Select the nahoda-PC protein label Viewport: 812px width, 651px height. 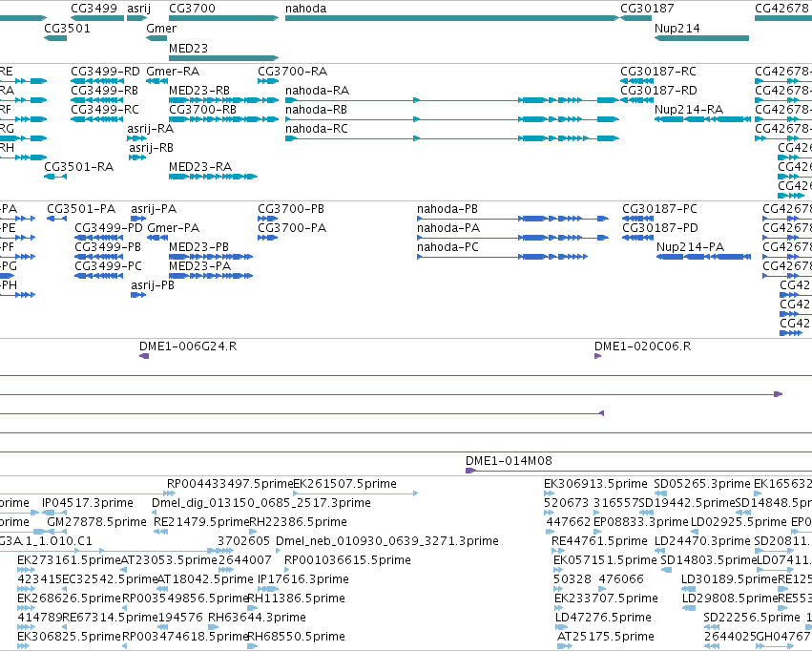tap(448, 247)
